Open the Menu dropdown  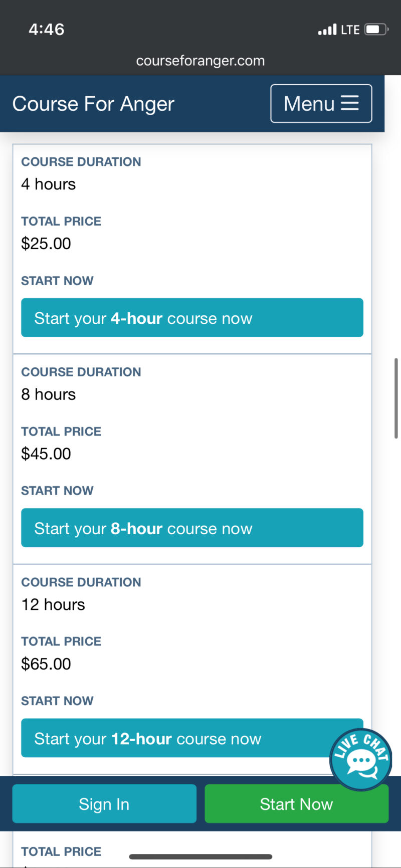[x=321, y=104]
